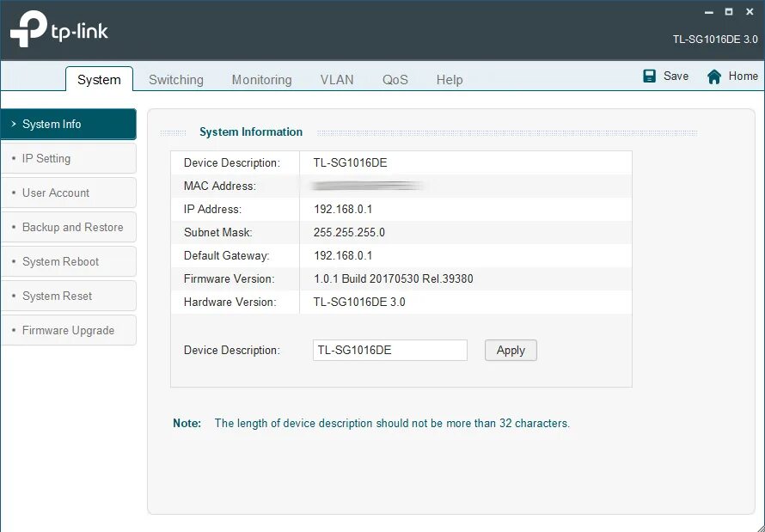The height and width of the screenshot is (532, 765).
Task: Click the Home house icon
Action: click(713, 76)
